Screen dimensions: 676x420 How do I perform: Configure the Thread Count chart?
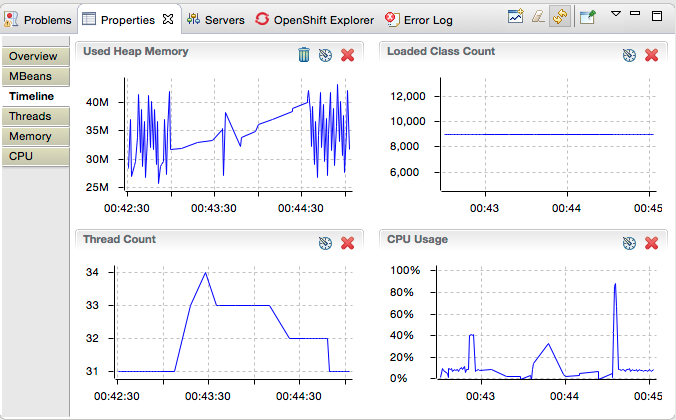(x=325, y=242)
